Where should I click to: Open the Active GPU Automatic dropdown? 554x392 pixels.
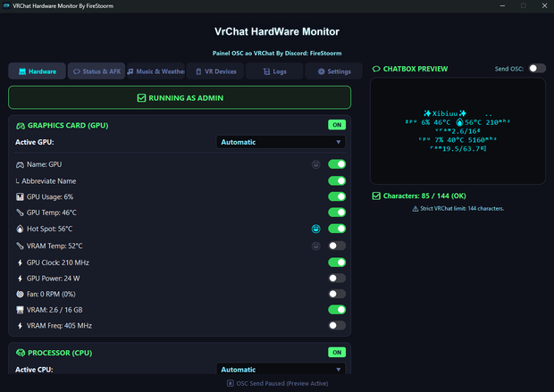281,142
